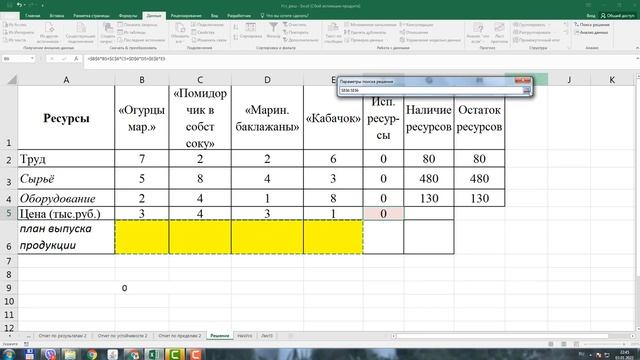
Task: Select the pink-highlighted cell with value 0
Action: click(383, 213)
